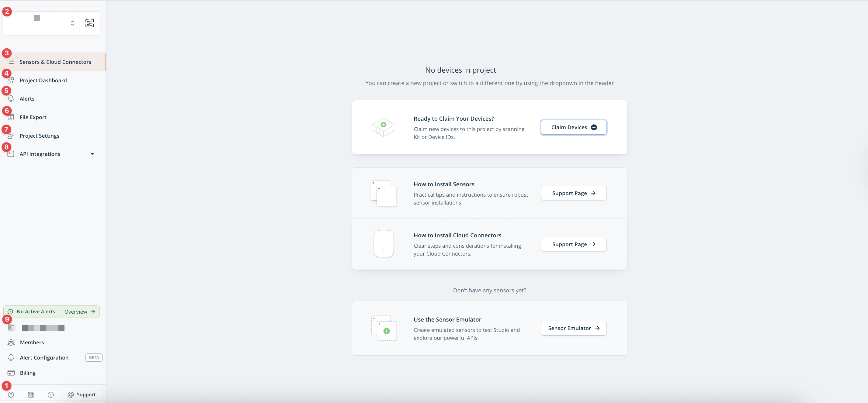Open the Sensor Emulator

click(574, 328)
